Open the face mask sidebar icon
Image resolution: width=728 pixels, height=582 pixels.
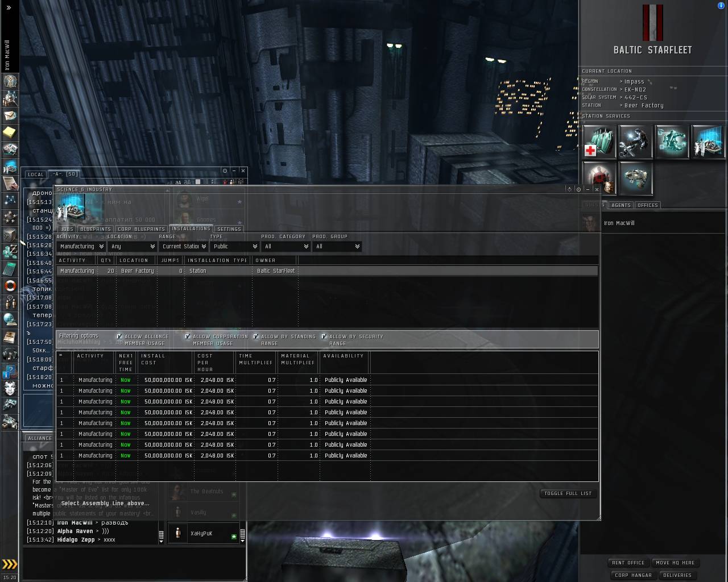pos(10,388)
